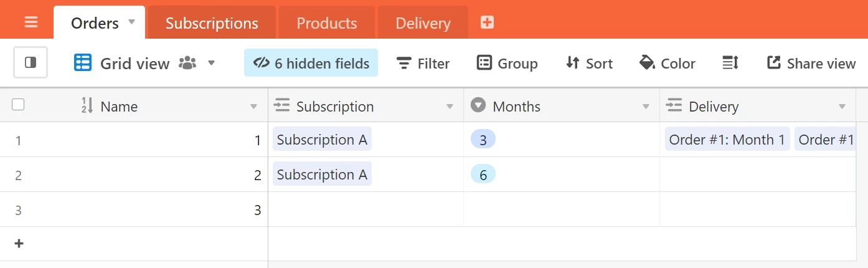
Task: Expand the Grid view options arrow
Action: [x=211, y=63]
